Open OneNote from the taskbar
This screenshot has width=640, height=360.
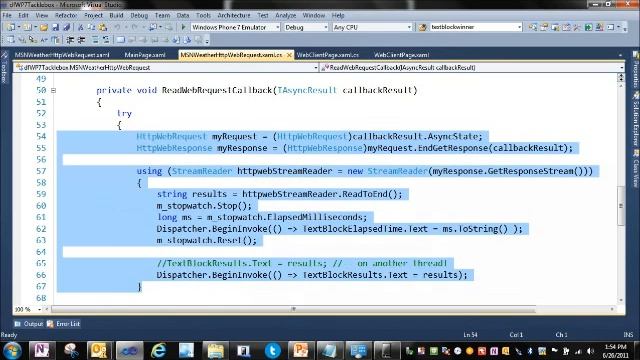coord(42,351)
